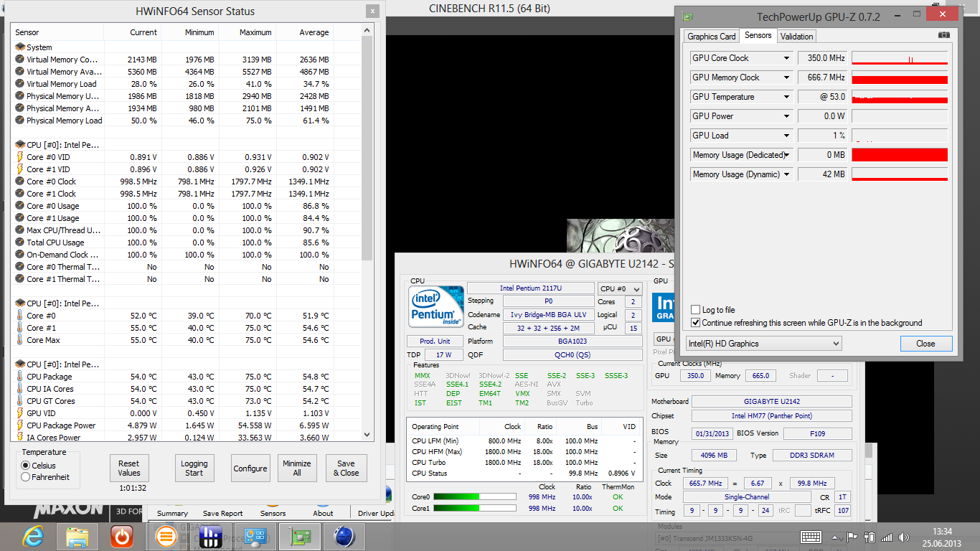
Task: Click the icon beside Physical Memory Load
Action: (20, 121)
